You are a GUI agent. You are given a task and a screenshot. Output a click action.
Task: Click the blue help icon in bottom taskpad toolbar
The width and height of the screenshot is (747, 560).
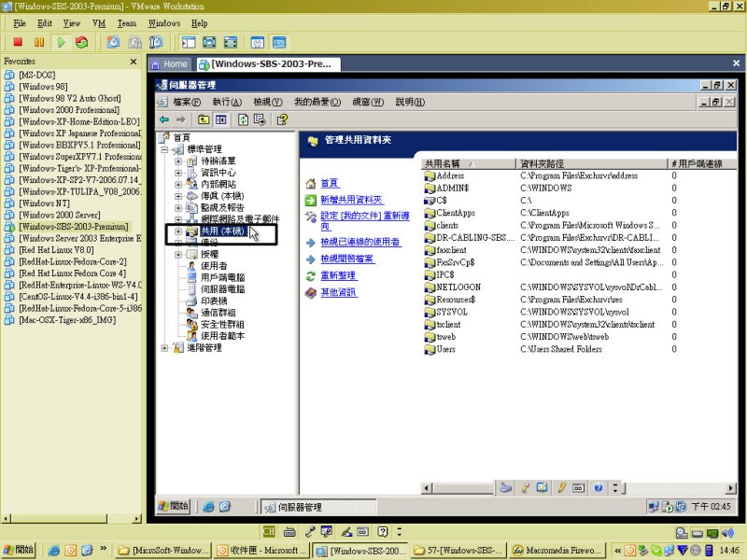pos(599,487)
